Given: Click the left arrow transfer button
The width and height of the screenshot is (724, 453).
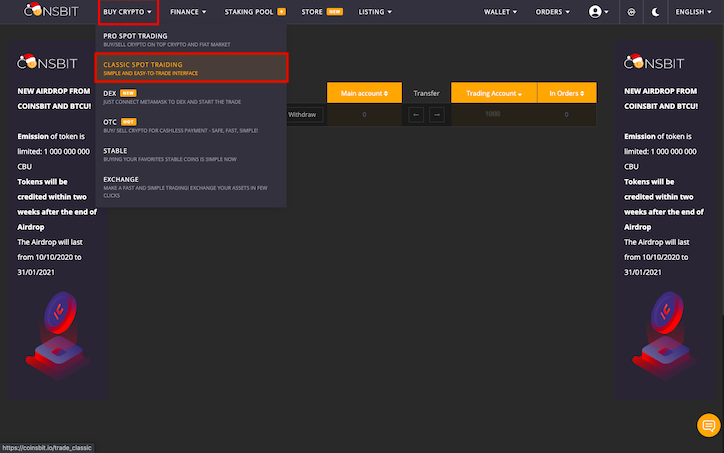Looking at the screenshot, I should [x=416, y=115].
